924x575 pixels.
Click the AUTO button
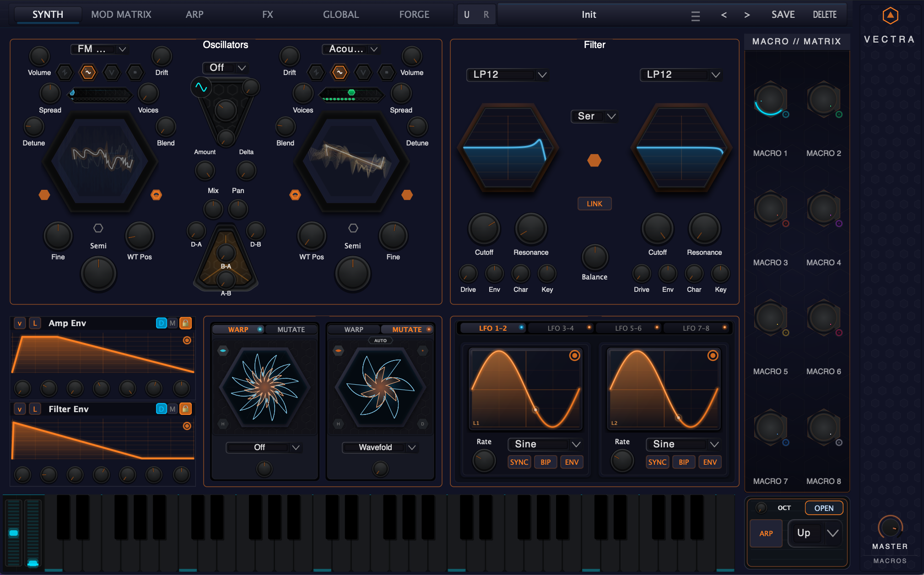click(380, 341)
